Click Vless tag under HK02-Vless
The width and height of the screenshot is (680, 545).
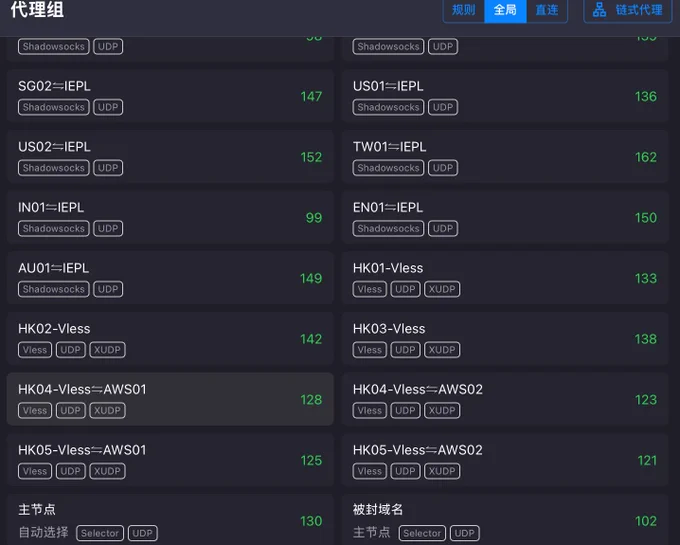tap(35, 350)
